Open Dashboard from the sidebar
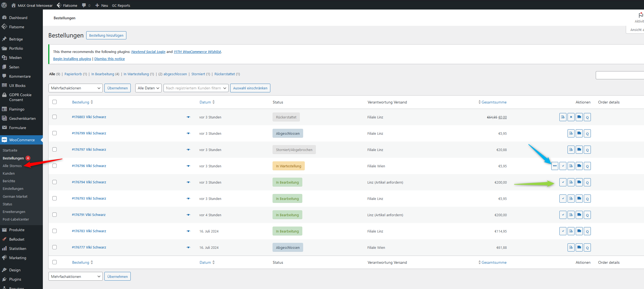 coord(18,18)
